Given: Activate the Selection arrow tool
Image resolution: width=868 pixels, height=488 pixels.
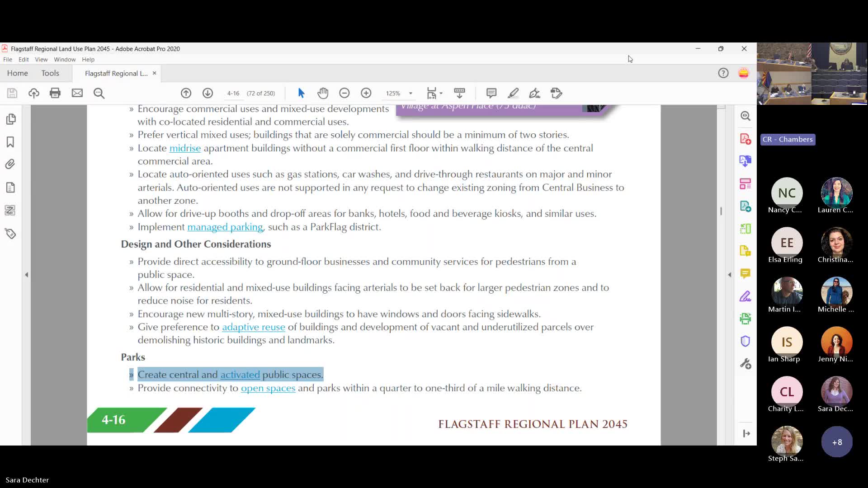Looking at the screenshot, I should pos(301,93).
